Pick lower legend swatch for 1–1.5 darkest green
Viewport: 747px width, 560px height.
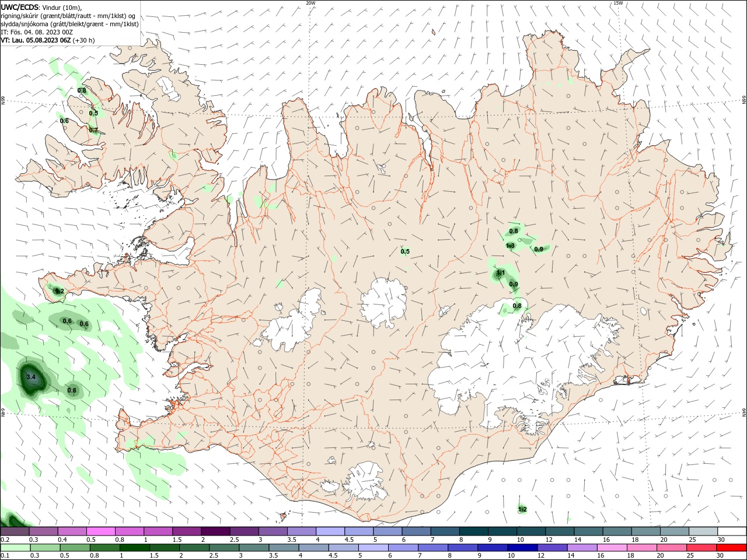pos(135,547)
